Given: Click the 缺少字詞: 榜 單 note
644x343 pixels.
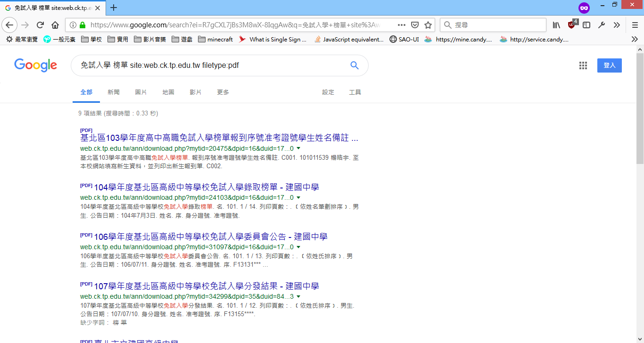Looking at the screenshot, I should (x=104, y=323).
